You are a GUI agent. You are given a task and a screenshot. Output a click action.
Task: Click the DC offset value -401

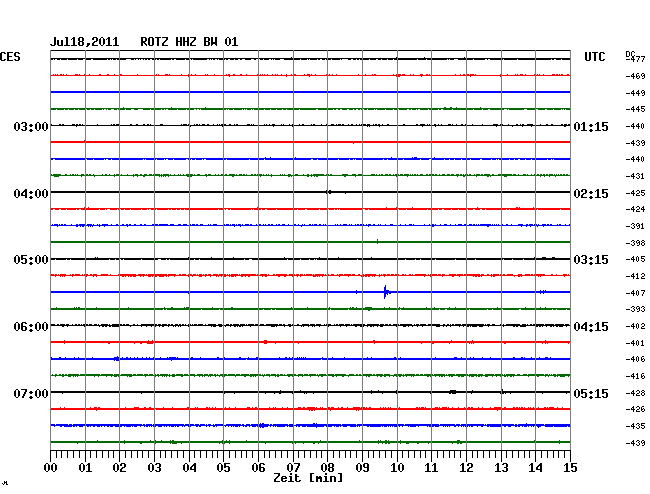(x=635, y=343)
